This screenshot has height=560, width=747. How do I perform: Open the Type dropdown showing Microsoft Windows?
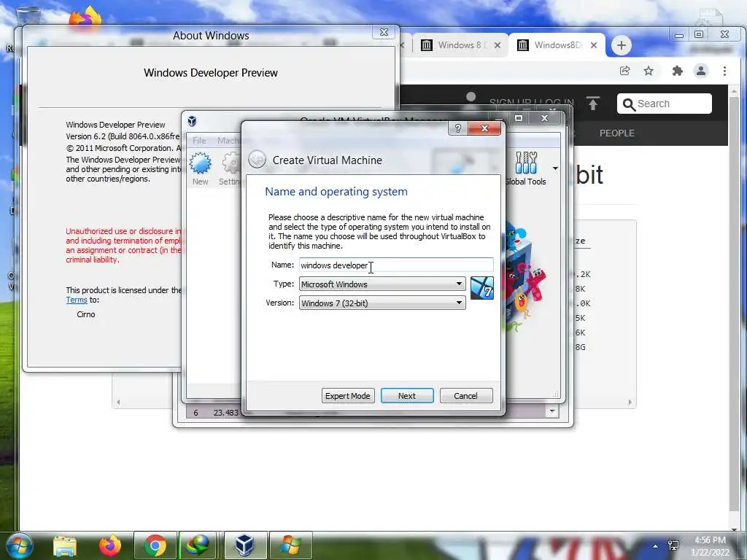click(382, 284)
